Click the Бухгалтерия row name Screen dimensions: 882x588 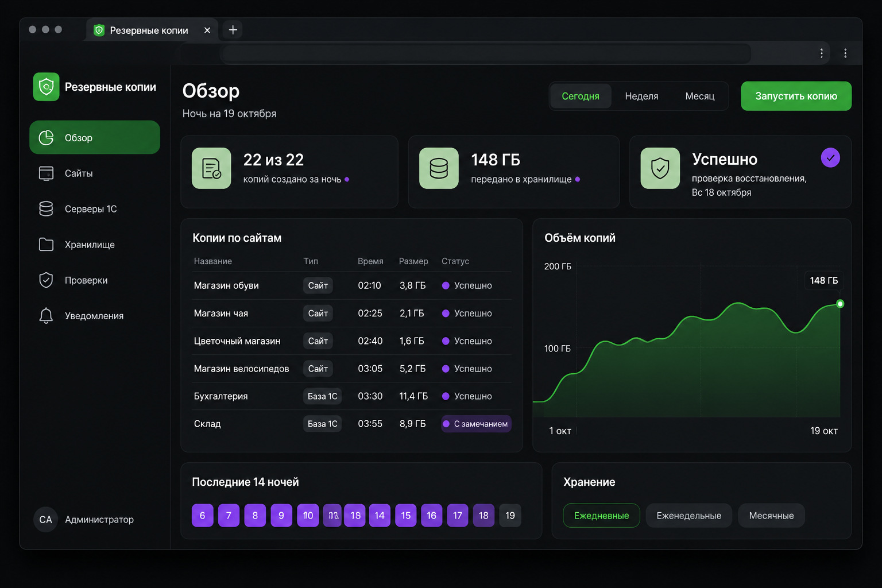point(220,396)
